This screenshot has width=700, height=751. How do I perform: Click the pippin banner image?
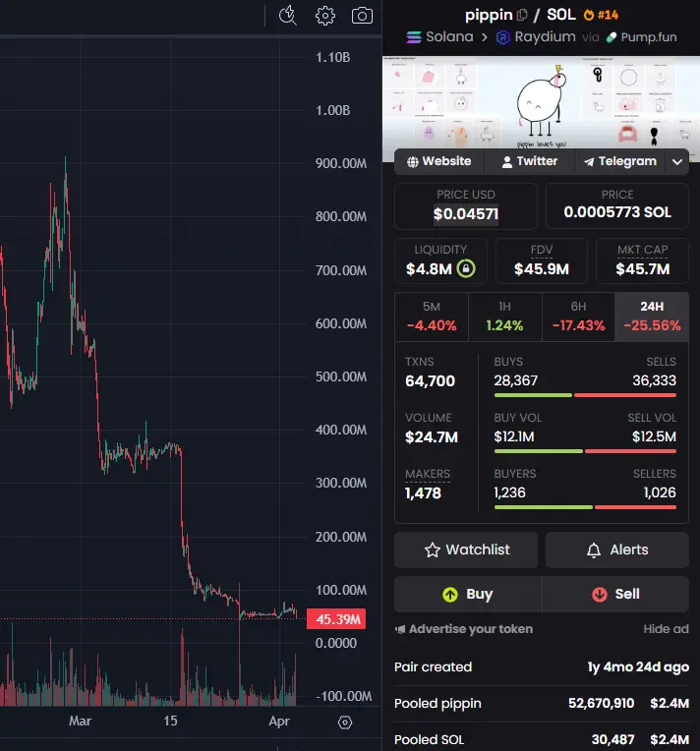[x=542, y=102]
